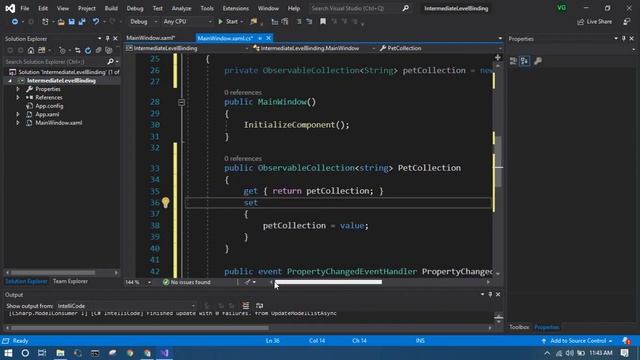Click the search magnifier icon in title bar
The width and height of the screenshot is (640, 360).
coord(405,8)
